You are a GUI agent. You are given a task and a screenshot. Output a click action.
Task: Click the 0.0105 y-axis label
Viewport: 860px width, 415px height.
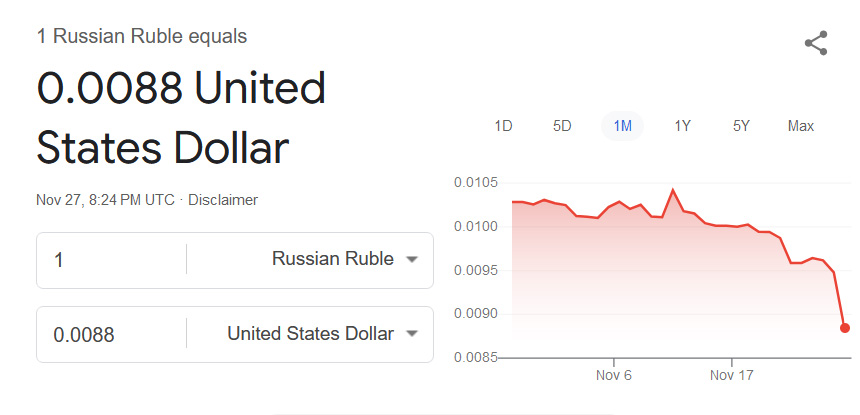coord(474,182)
